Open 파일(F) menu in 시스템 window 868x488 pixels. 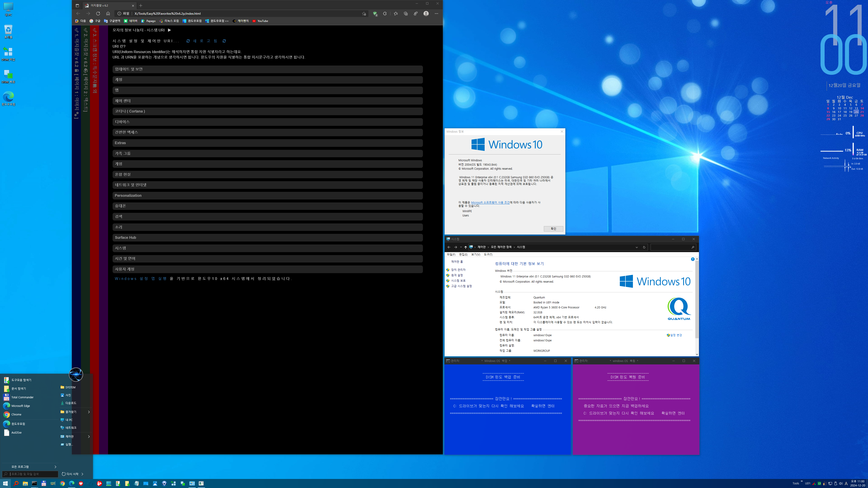pyautogui.click(x=451, y=255)
